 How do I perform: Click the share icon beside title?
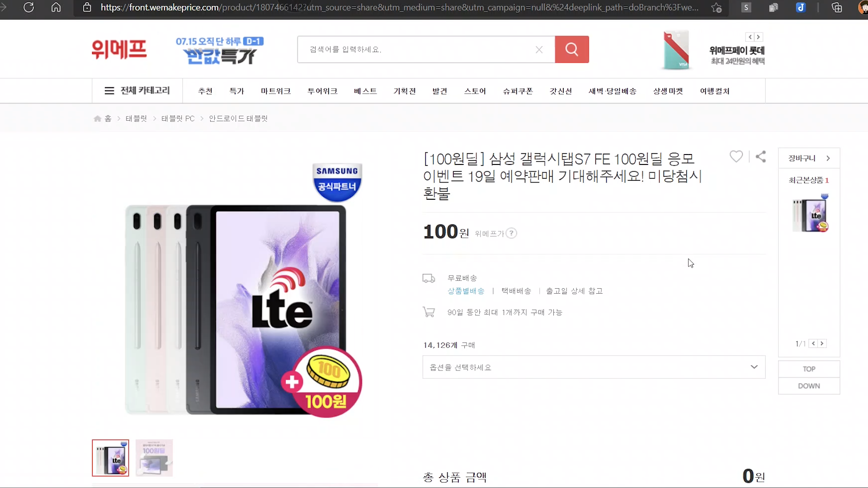click(761, 156)
